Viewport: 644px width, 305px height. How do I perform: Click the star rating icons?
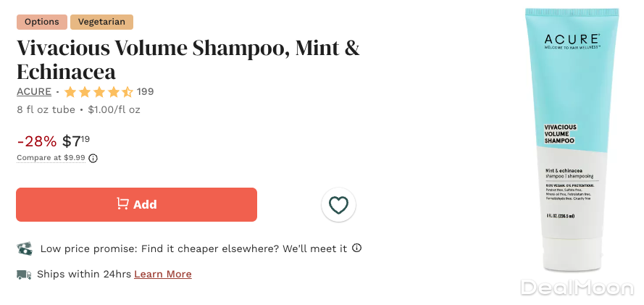99,92
